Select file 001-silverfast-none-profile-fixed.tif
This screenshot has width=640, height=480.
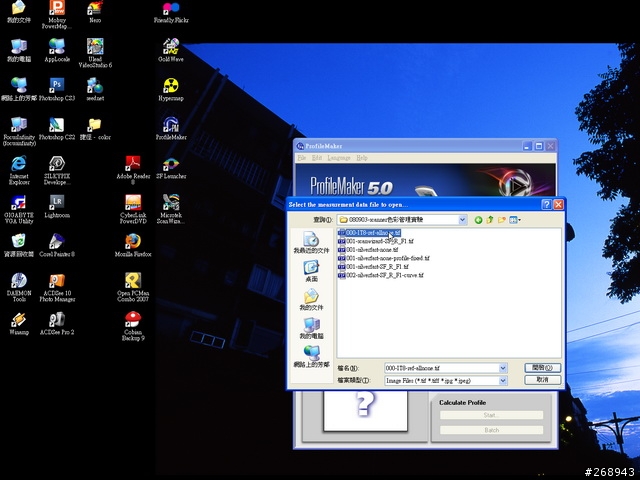tap(384, 258)
